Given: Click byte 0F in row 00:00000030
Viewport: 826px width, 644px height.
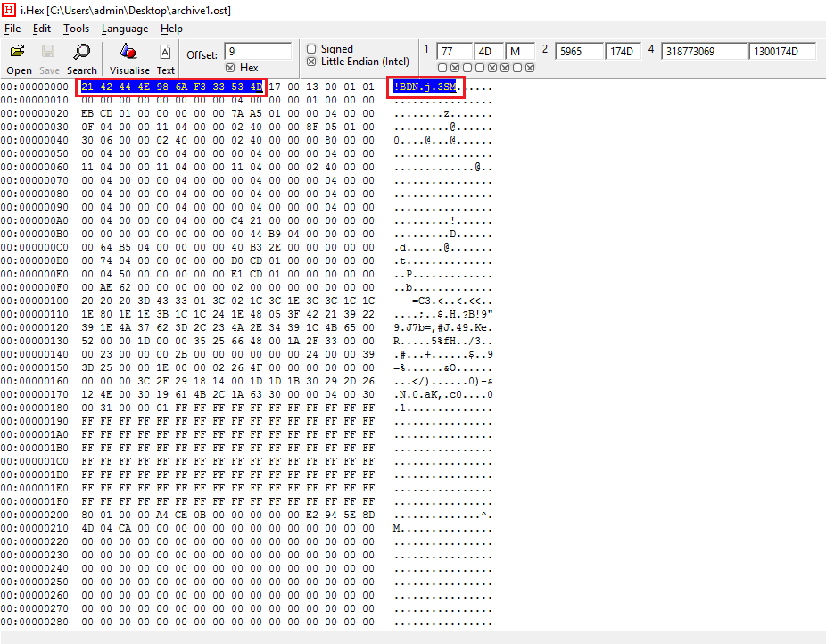Looking at the screenshot, I should tap(87, 127).
